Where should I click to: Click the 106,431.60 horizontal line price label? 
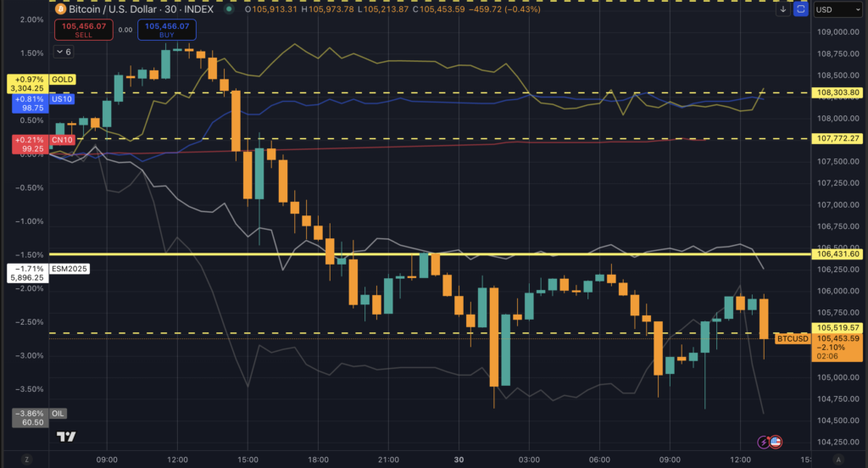tap(837, 253)
